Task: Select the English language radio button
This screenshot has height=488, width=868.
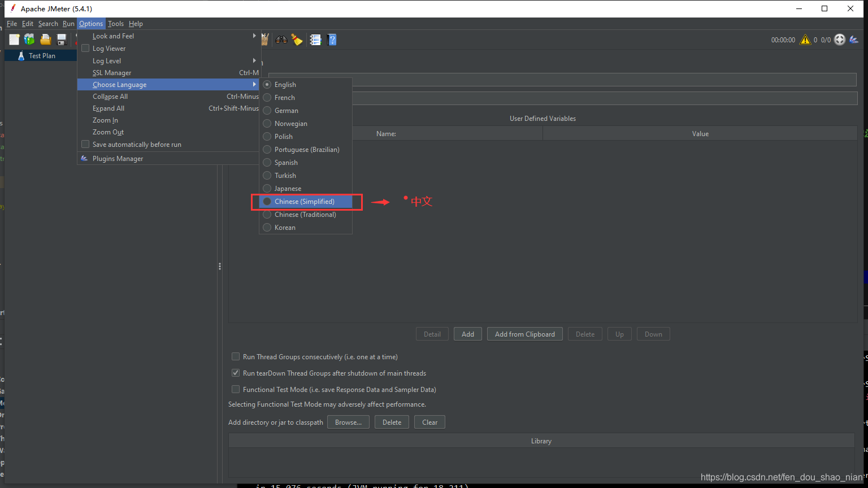Action: pos(267,85)
